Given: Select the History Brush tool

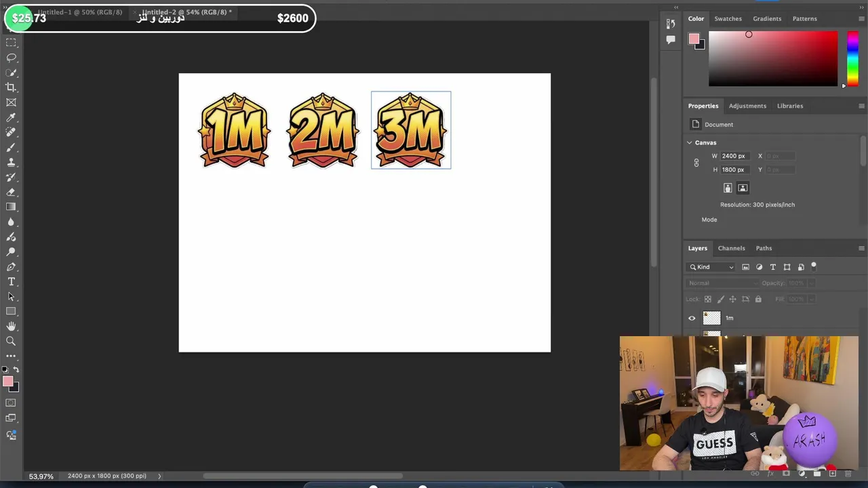Looking at the screenshot, I should coord(11,177).
